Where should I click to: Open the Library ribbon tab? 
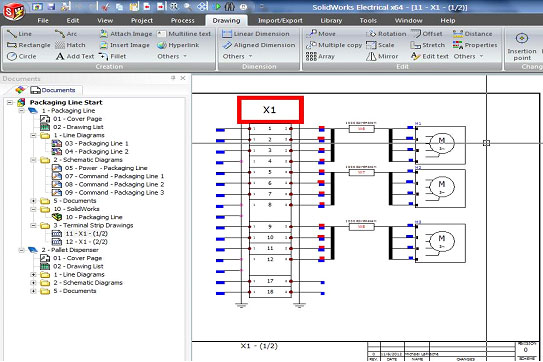pyautogui.click(x=331, y=21)
